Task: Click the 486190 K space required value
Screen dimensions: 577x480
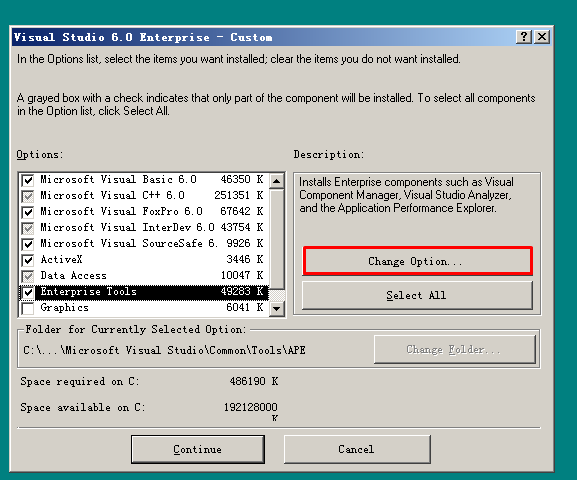Action: [254, 381]
